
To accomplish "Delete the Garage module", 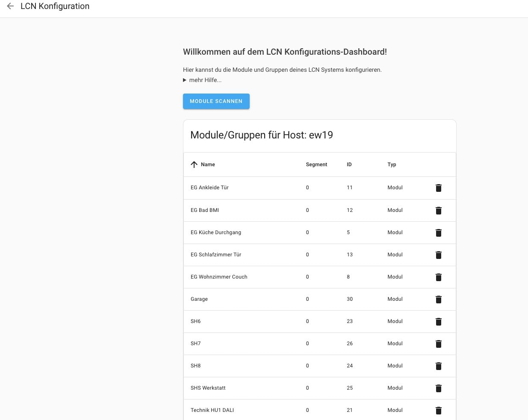I will pyautogui.click(x=438, y=300).
